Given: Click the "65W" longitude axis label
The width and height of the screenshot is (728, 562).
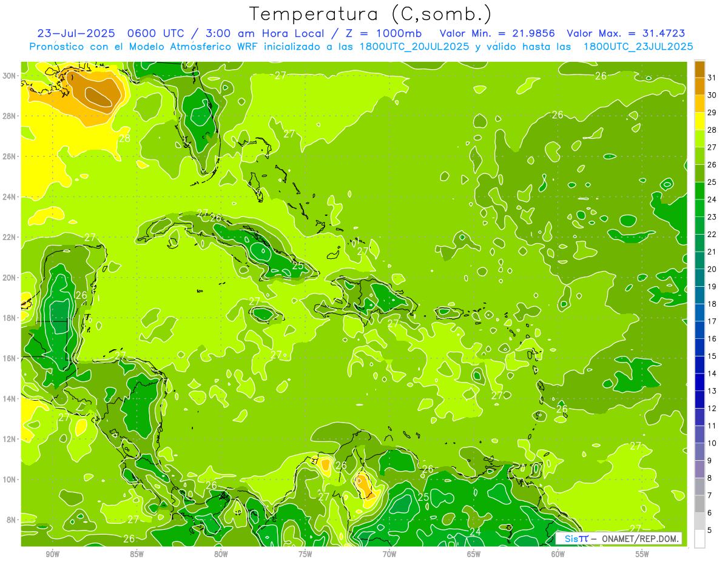Looking at the screenshot, I should click(474, 554).
